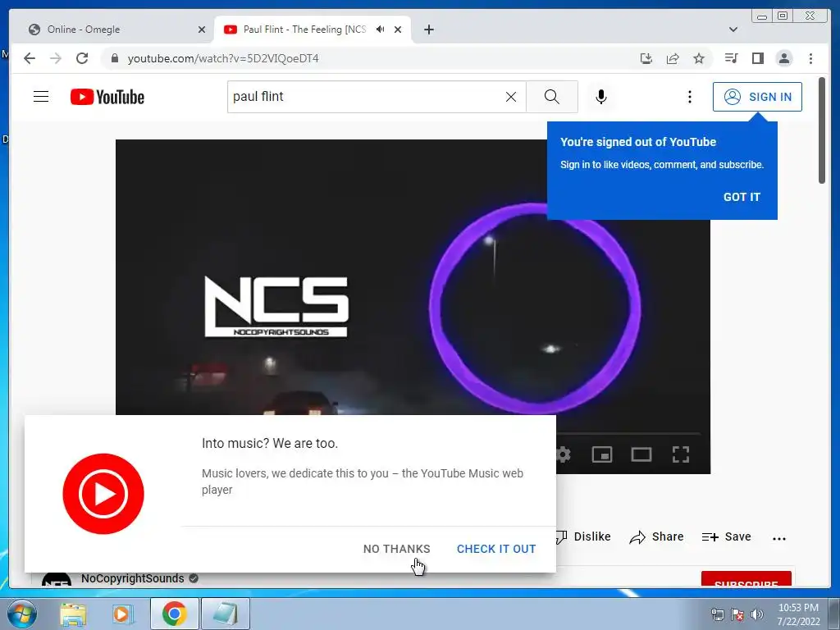Click the Chrome taskbar button
The image size is (840, 630).
click(174, 614)
